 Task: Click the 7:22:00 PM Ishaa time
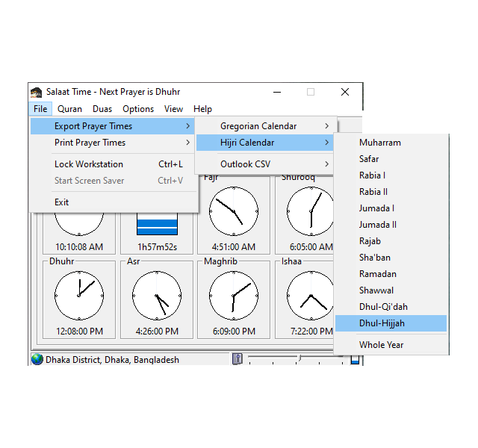point(311,332)
